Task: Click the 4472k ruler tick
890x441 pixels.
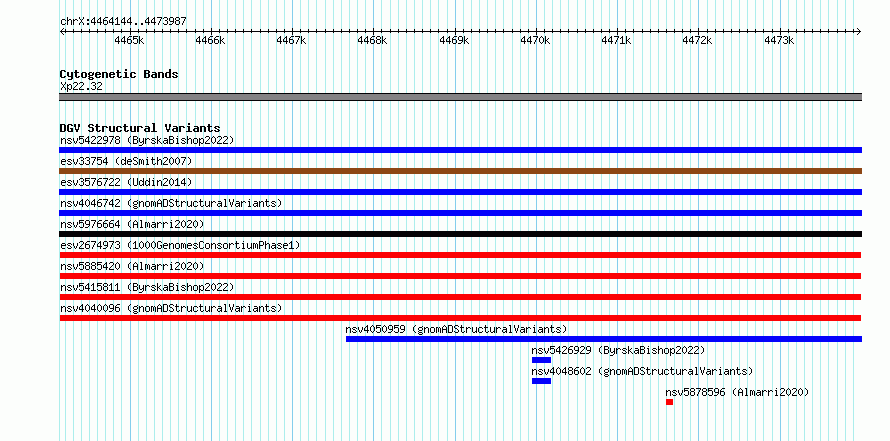Action: coord(698,40)
